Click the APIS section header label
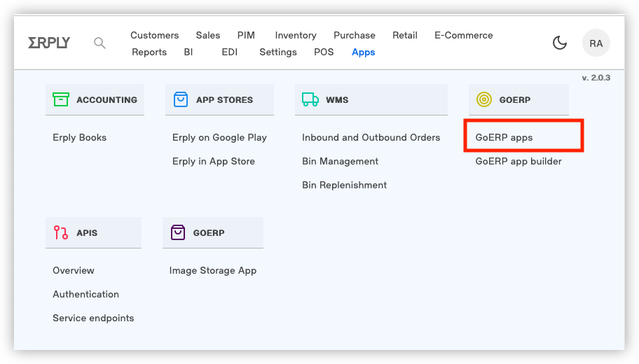Screen dimensions: 639x364 pos(87,233)
